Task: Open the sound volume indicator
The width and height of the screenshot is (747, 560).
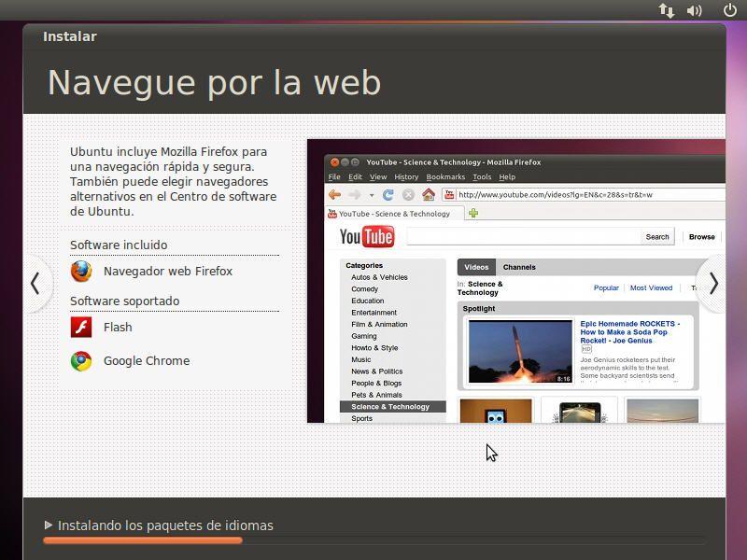Action: coord(694,10)
